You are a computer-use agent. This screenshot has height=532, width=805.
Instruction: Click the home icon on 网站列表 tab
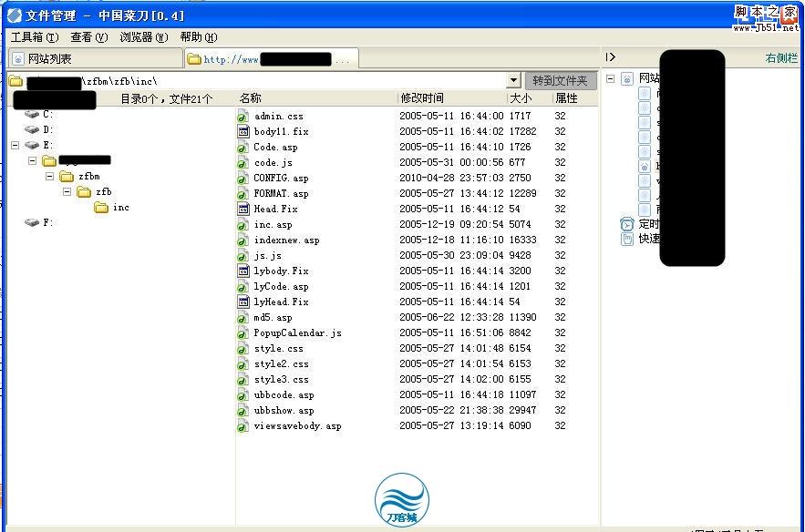point(18,59)
